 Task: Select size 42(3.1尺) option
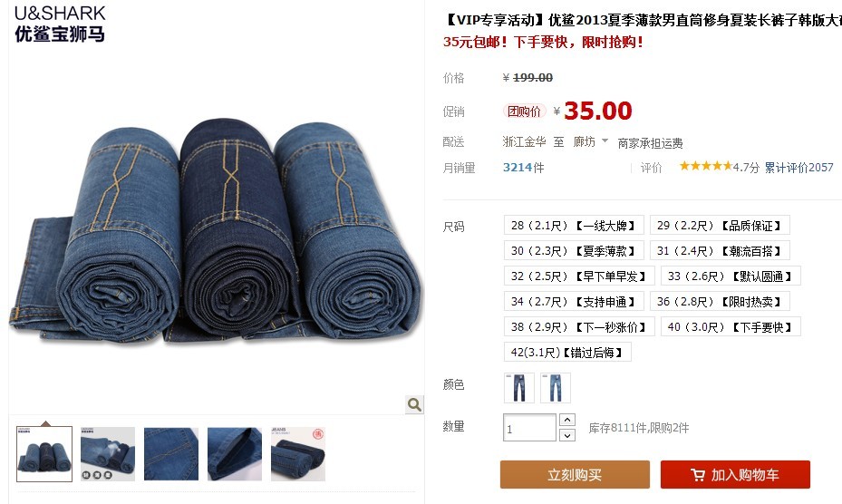click(x=567, y=353)
